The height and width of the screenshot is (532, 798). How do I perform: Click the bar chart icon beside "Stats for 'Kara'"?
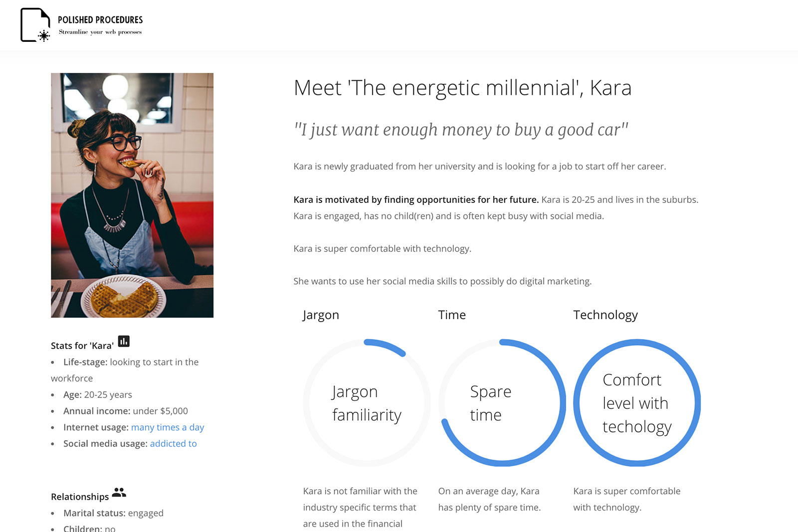(124, 342)
